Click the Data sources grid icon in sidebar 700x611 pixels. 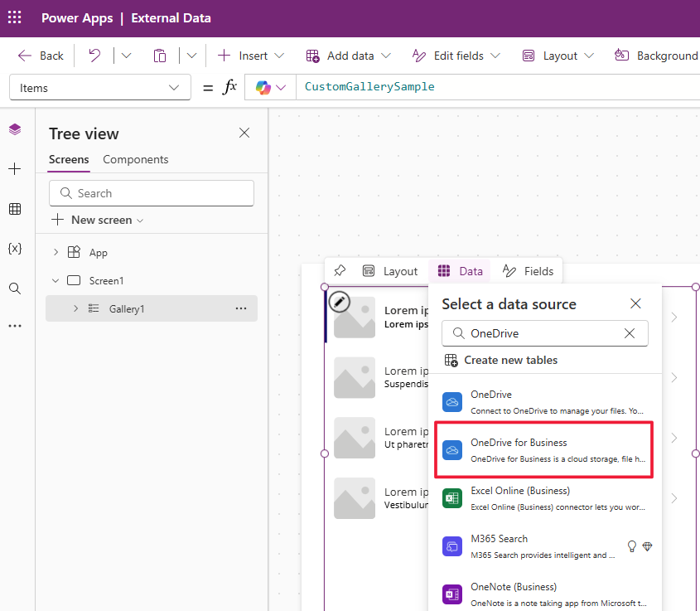click(14, 208)
